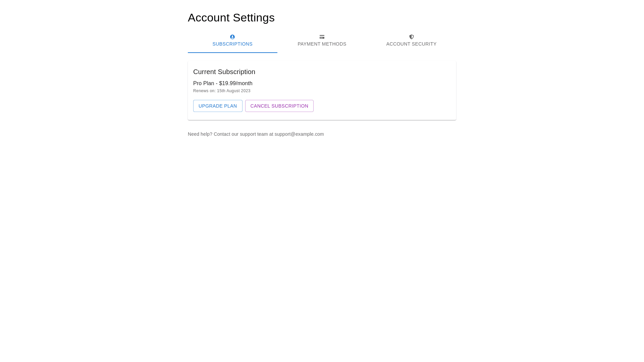Click the account circle icon above Subscriptions
The width and height of the screenshot is (644, 362).
point(232,37)
